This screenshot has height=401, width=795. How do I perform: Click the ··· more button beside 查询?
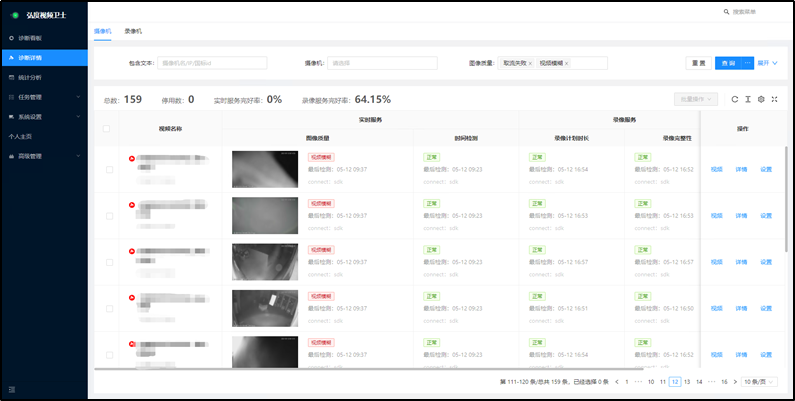(748, 63)
